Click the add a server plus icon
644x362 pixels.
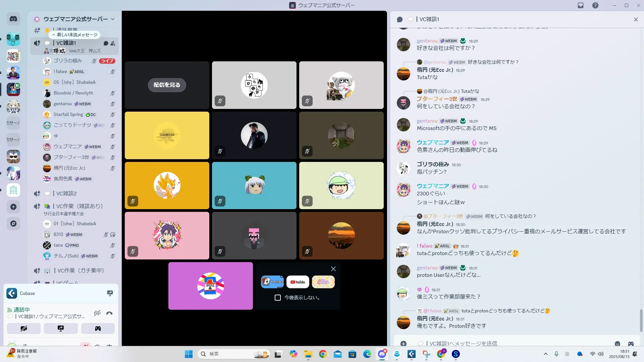pos(13,207)
